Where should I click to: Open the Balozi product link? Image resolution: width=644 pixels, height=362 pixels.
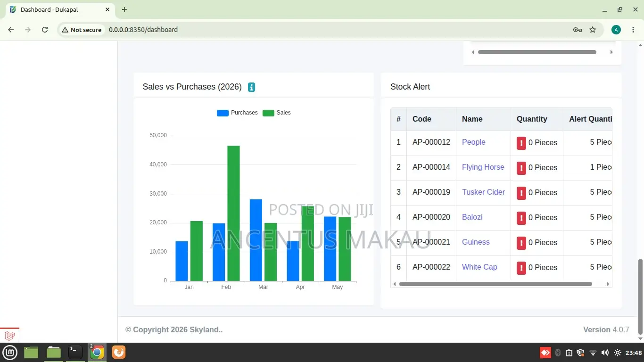(x=472, y=217)
